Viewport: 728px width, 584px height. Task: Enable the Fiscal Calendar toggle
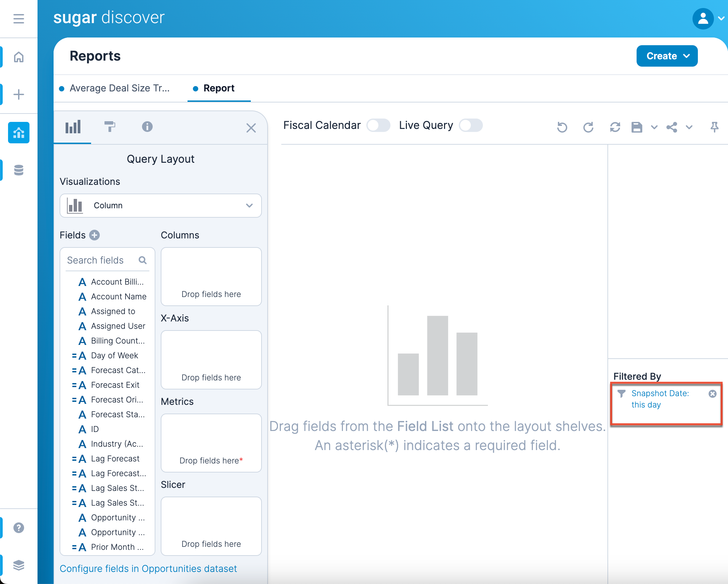point(378,125)
